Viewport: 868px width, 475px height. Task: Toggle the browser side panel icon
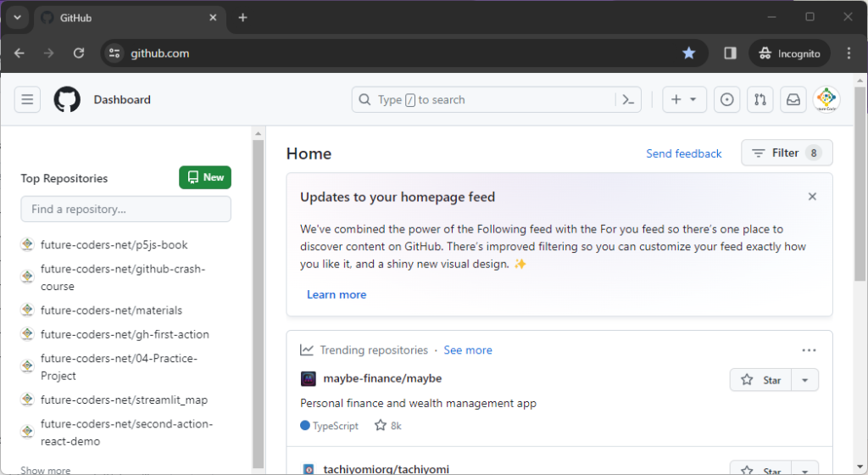click(730, 53)
